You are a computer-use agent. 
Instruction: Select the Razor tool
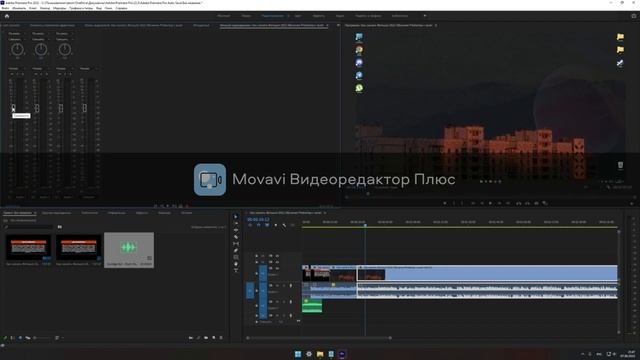pyautogui.click(x=236, y=237)
